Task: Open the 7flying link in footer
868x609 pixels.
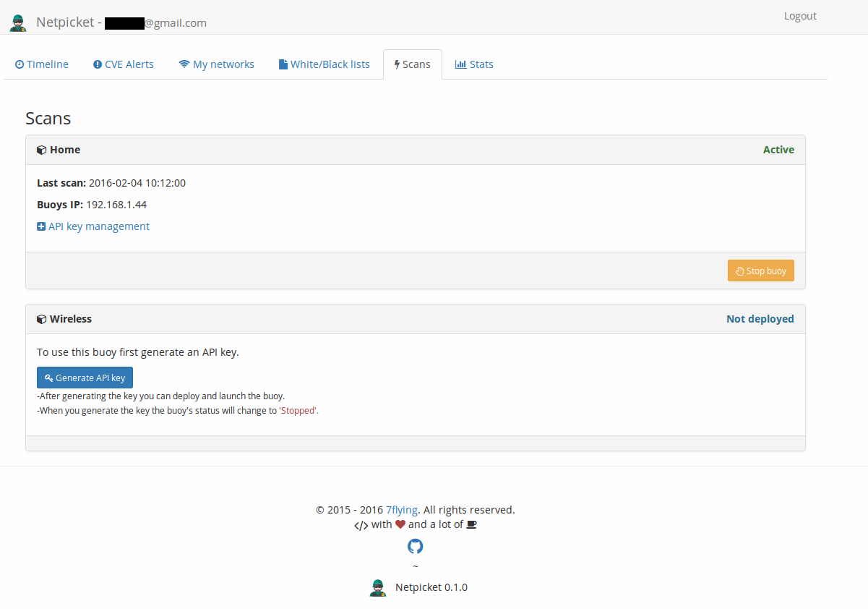Action: (402, 510)
